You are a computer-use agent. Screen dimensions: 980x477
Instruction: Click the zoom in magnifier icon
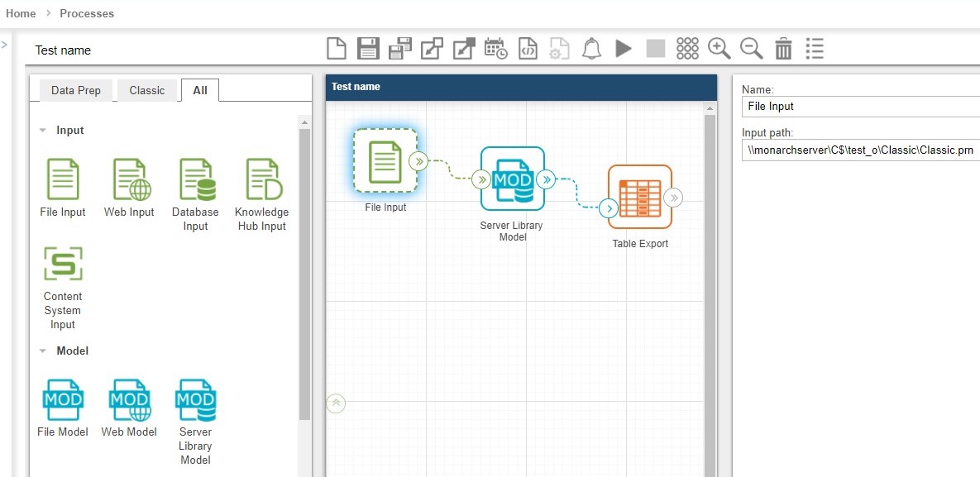pos(719,49)
